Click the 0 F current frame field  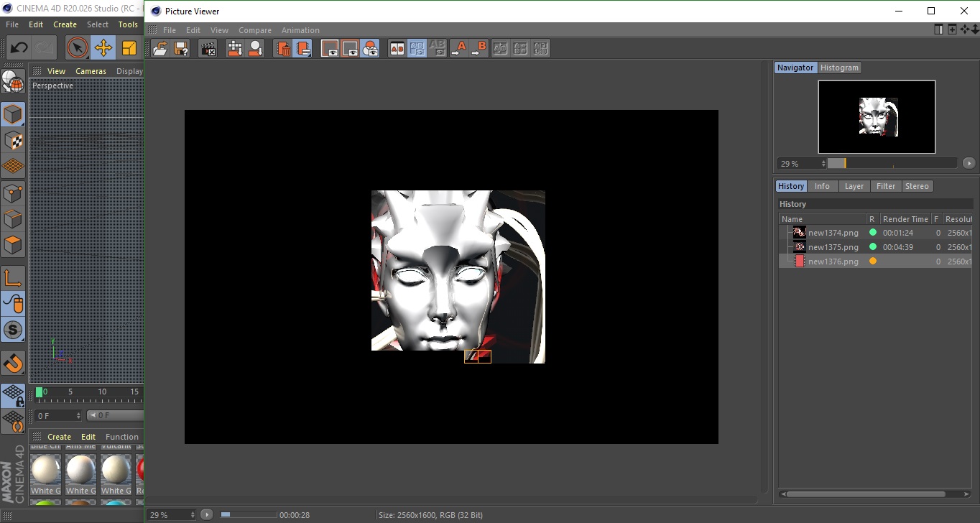(57, 415)
